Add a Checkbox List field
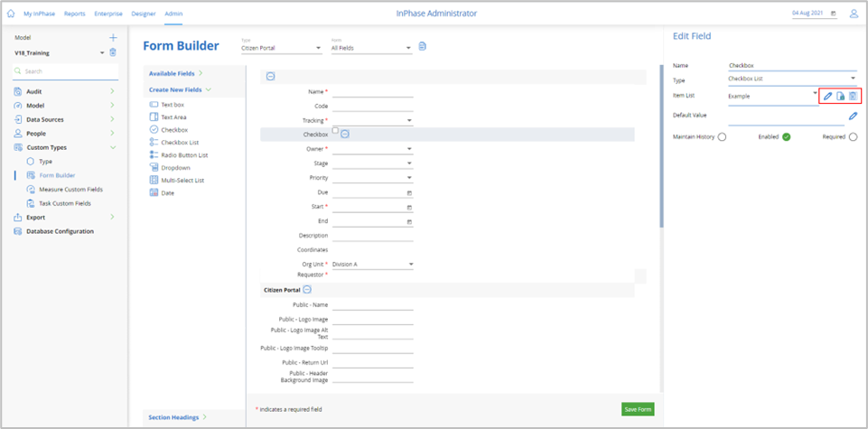Screen dimensions: 868x429 173,143
